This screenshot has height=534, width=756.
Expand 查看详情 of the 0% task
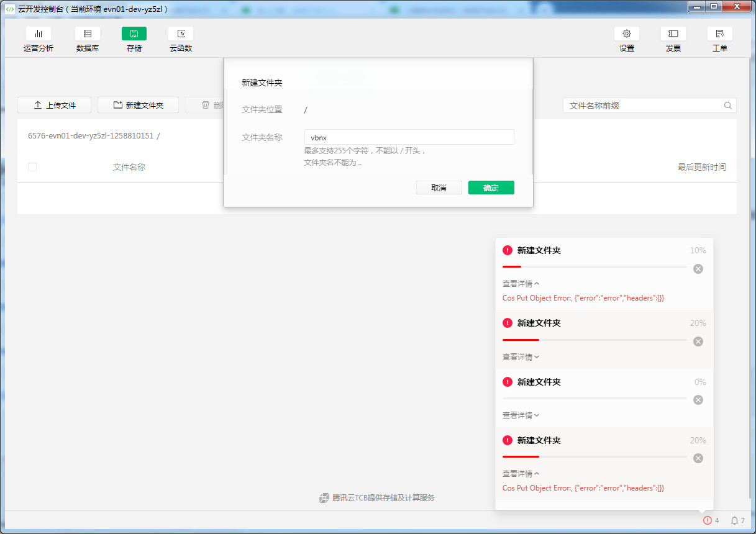pos(521,415)
